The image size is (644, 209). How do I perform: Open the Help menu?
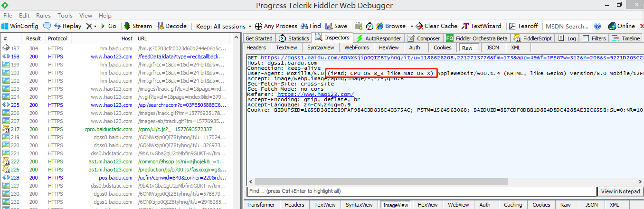coord(105,15)
